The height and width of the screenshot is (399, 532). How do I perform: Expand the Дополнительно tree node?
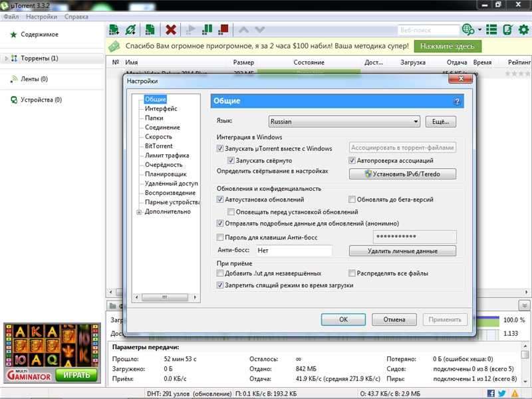coord(139,212)
